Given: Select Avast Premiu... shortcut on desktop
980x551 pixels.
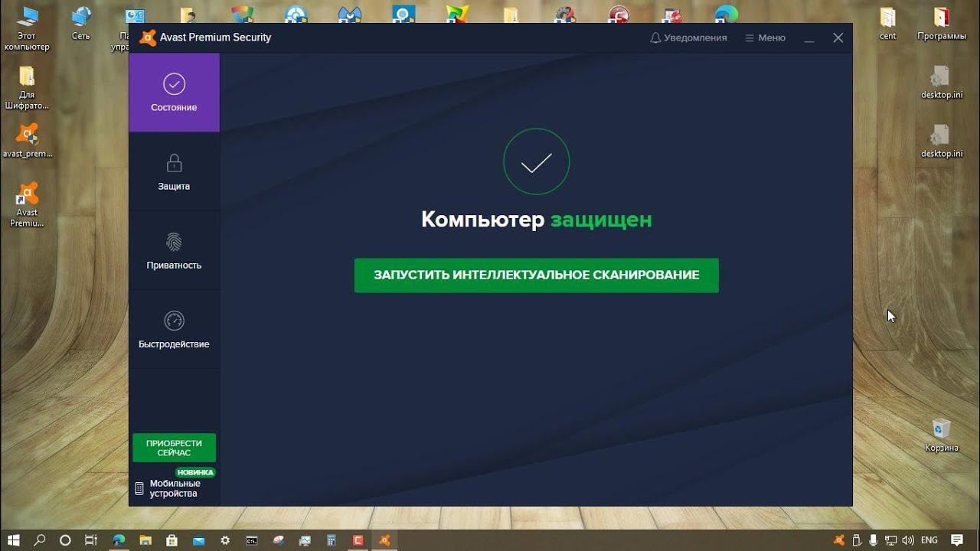Looking at the screenshot, I should [x=27, y=204].
